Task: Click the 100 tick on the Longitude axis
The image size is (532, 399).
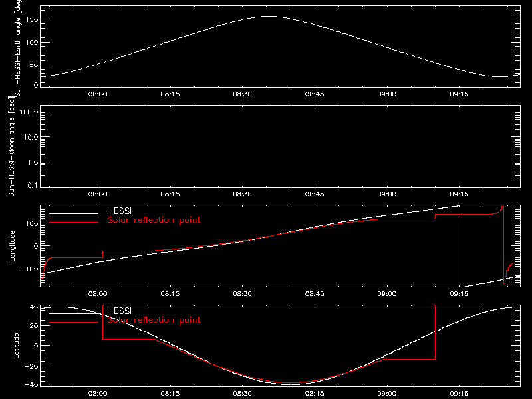Action: [x=33, y=223]
